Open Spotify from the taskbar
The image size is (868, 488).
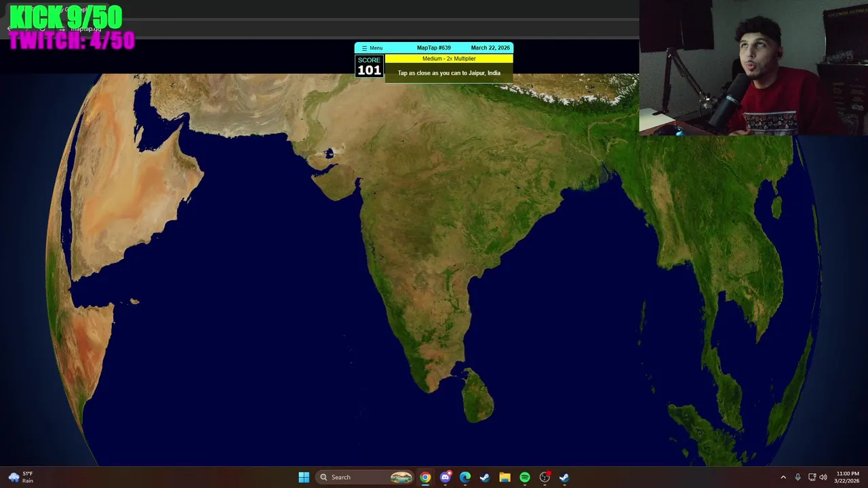point(525,477)
